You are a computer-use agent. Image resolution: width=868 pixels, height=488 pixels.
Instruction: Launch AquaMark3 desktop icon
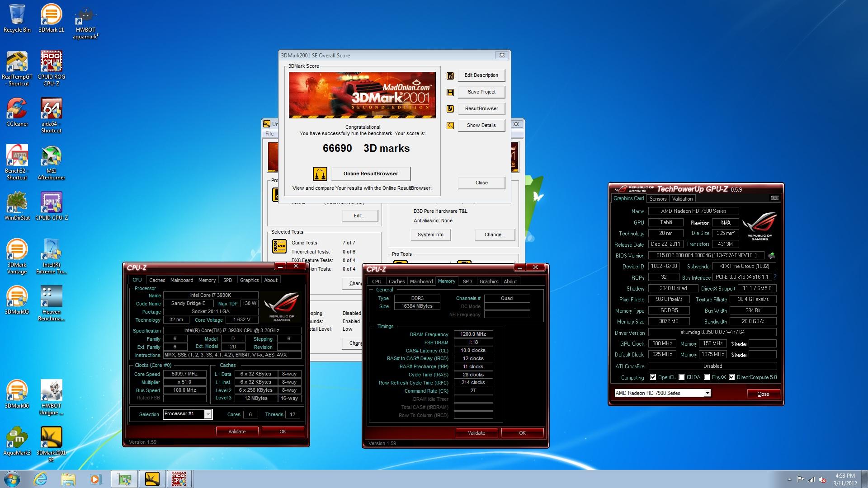(17, 441)
